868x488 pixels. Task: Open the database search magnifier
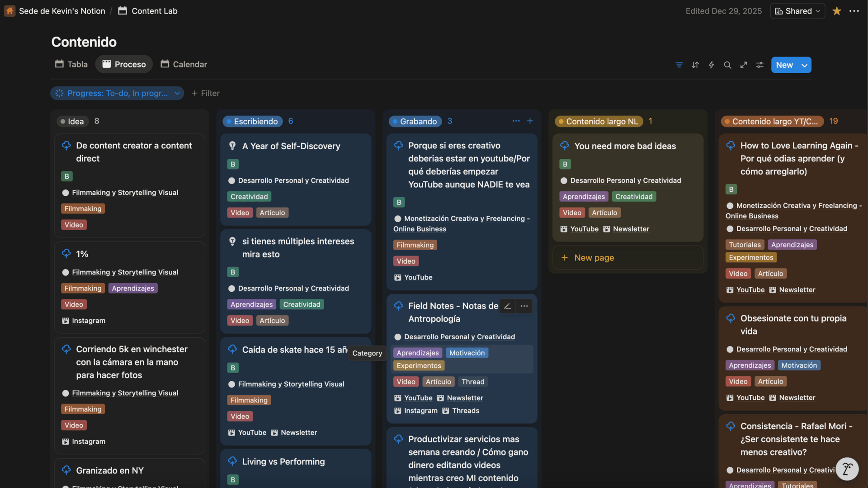(x=727, y=65)
